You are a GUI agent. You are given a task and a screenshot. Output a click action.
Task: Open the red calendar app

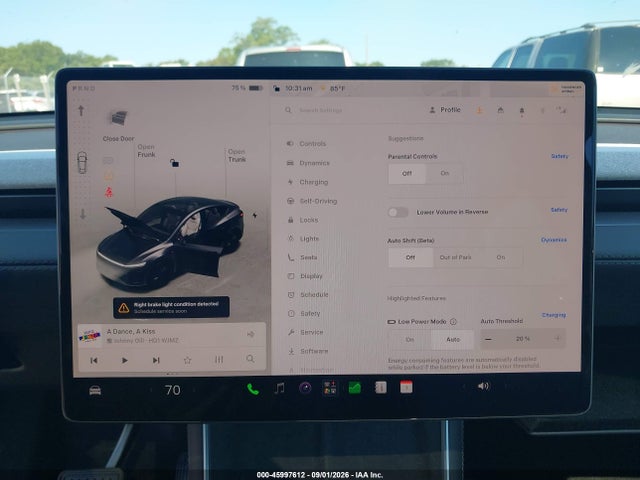pyautogui.click(x=406, y=387)
